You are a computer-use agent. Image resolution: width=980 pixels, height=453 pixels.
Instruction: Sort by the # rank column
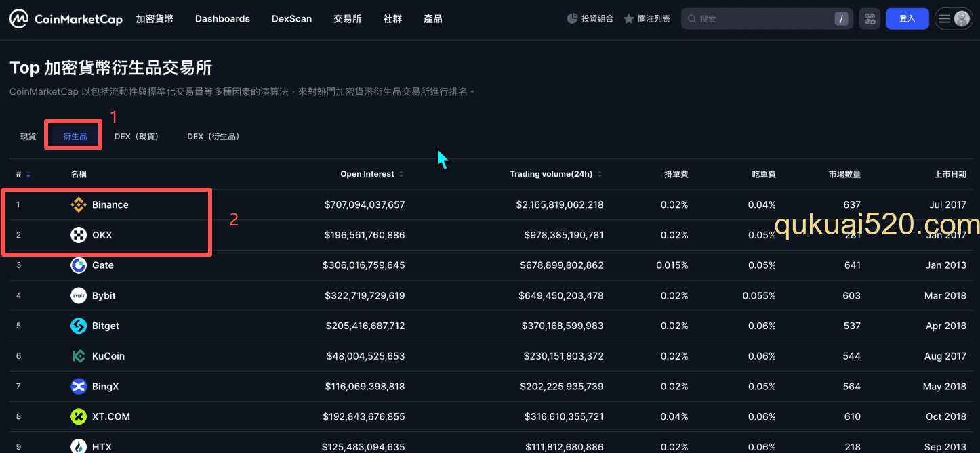point(23,174)
